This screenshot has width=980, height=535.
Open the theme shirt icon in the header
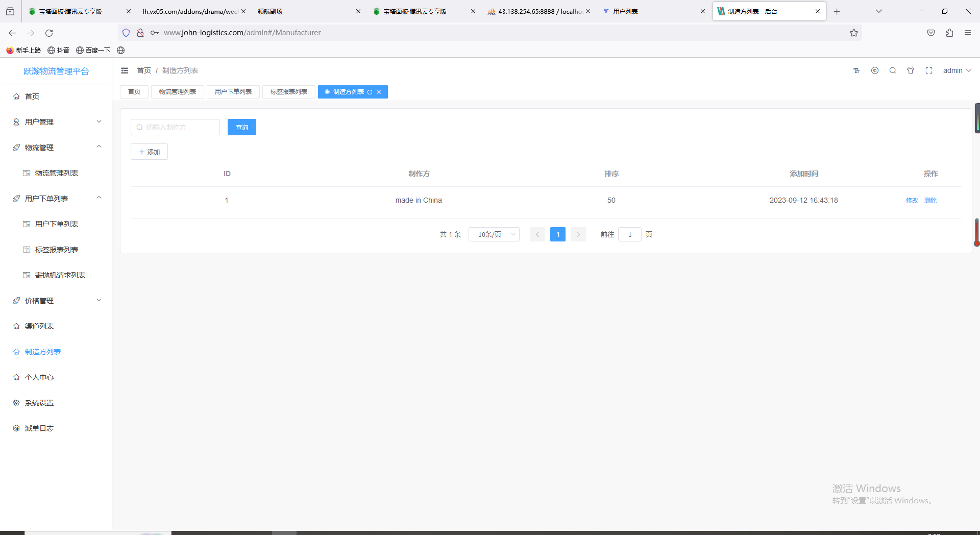click(x=911, y=70)
